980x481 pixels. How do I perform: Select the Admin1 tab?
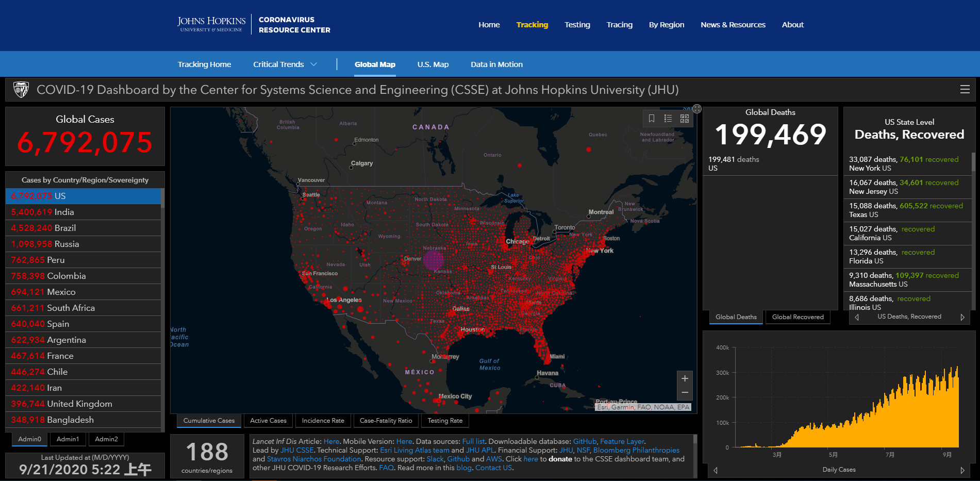coord(68,439)
